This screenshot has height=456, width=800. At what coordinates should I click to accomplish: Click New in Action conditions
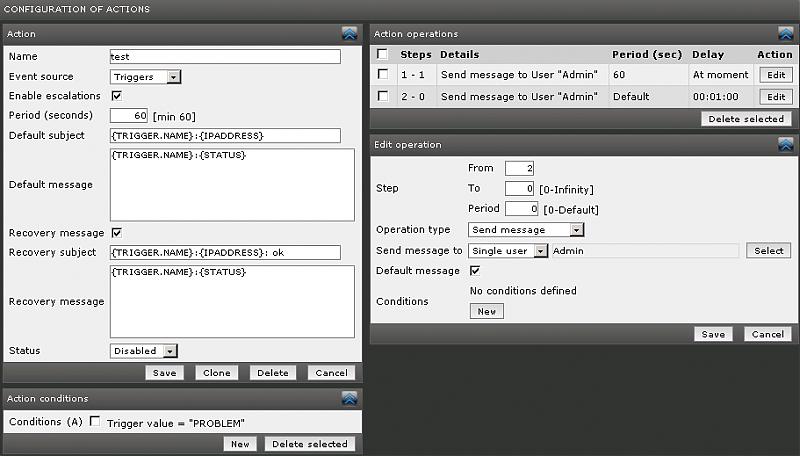[x=240, y=444]
